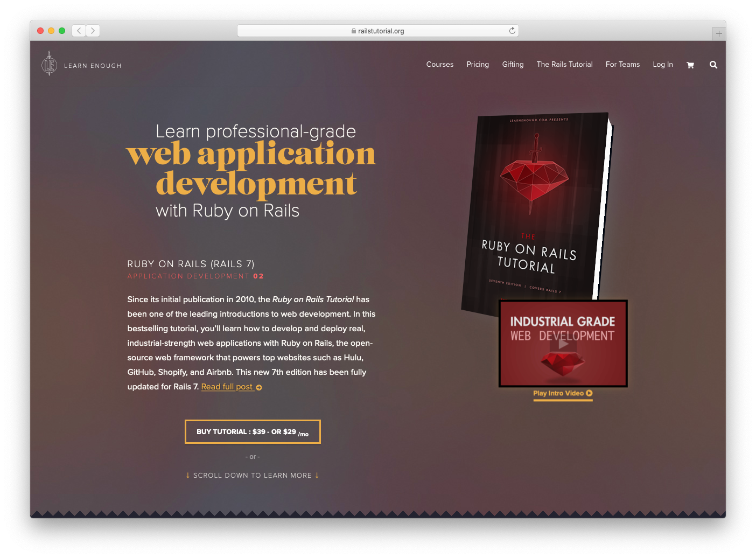756x558 pixels.
Task: Navigate to the Pricing page
Action: point(478,65)
